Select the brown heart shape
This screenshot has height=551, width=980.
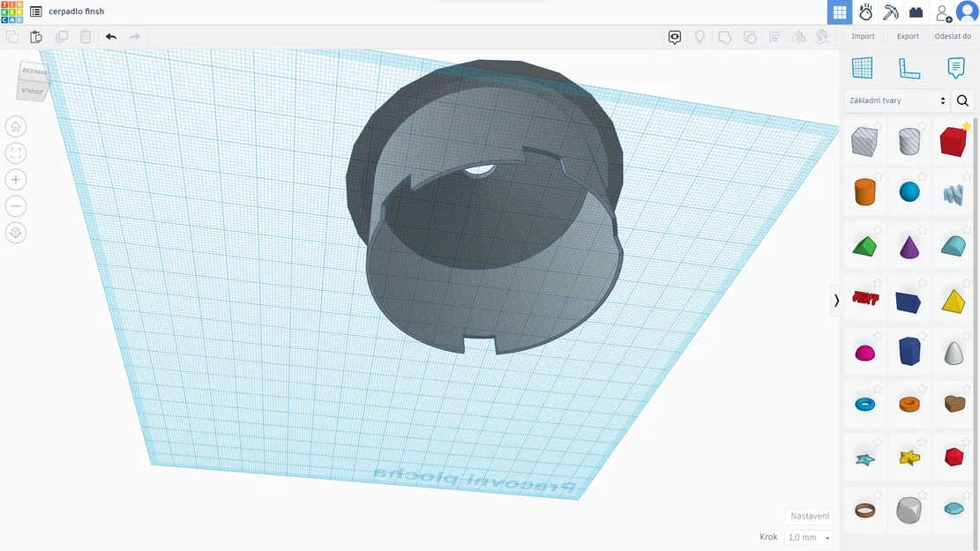(954, 404)
